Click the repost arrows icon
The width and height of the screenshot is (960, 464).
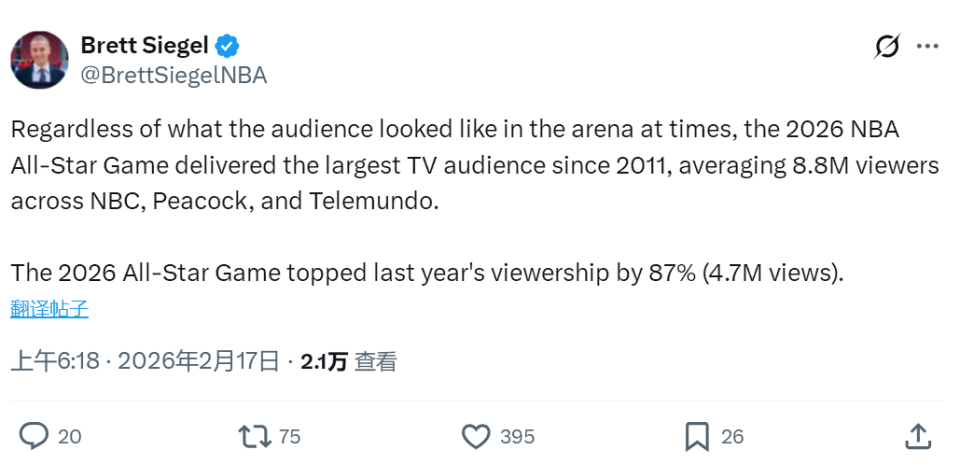[x=254, y=436]
